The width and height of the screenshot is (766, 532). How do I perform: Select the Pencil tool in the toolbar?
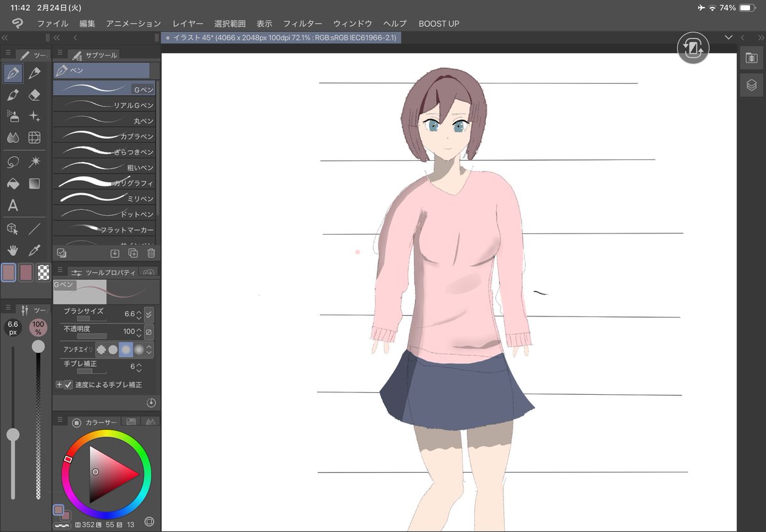pyautogui.click(x=35, y=73)
